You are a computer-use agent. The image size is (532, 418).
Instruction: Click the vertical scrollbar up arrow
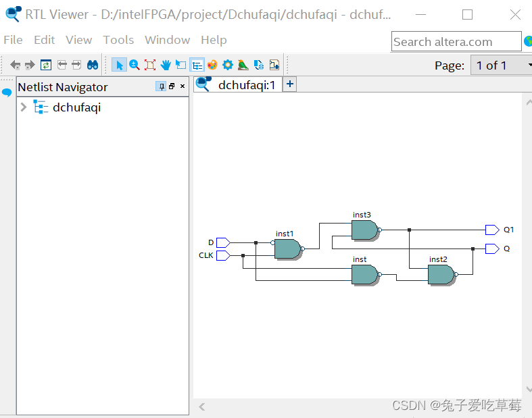pyautogui.click(x=529, y=102)
